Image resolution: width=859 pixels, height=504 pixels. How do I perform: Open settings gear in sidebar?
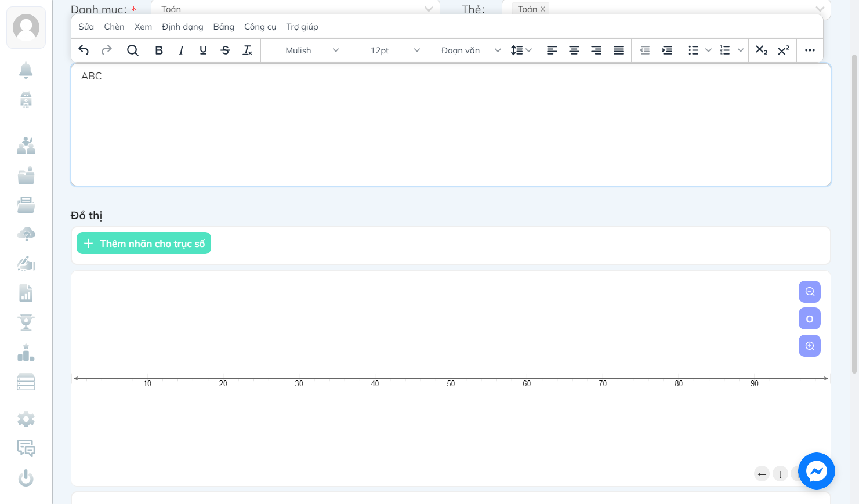pos(26,419)
